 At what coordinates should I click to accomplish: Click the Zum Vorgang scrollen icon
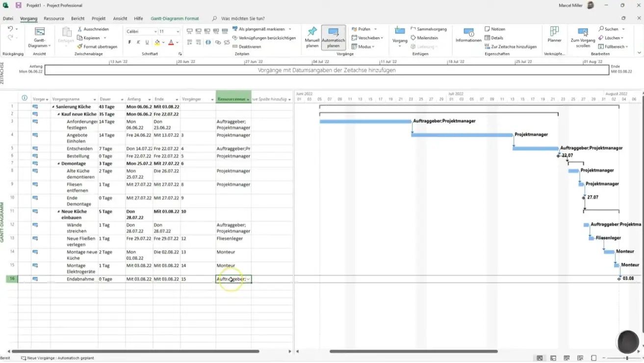tap(583, 32)
